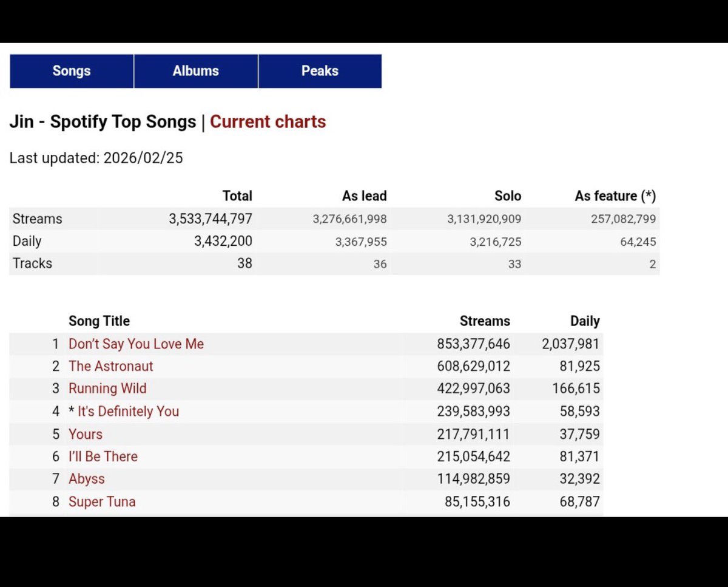This screenshot has width=728, height=587.
Task: Select streams count 608,629,012
Action: [473, 366]
